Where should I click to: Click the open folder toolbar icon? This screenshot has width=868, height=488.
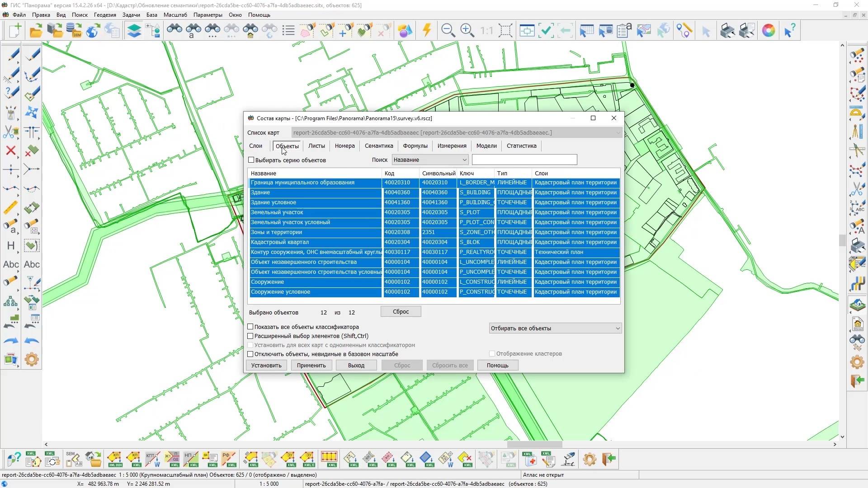(36, 30)
